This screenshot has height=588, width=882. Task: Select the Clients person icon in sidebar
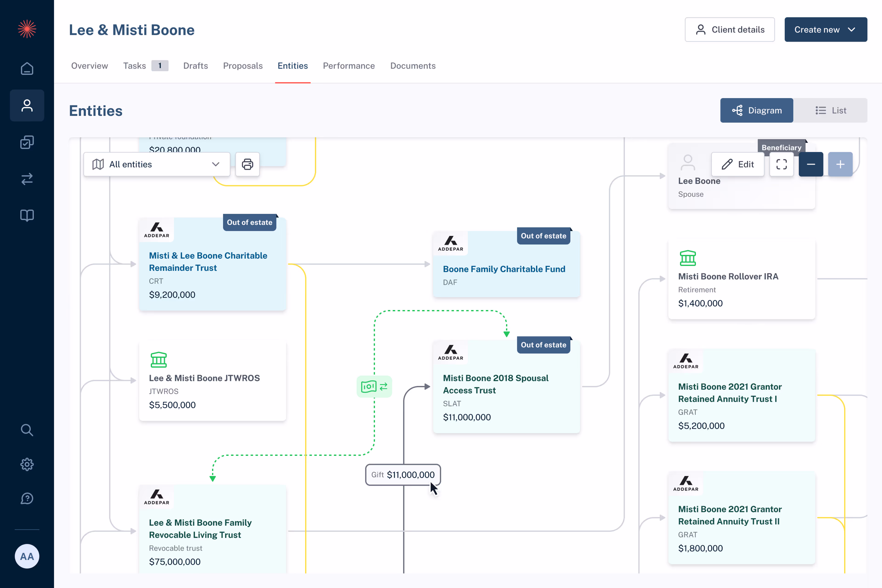[x=27, y=105]
